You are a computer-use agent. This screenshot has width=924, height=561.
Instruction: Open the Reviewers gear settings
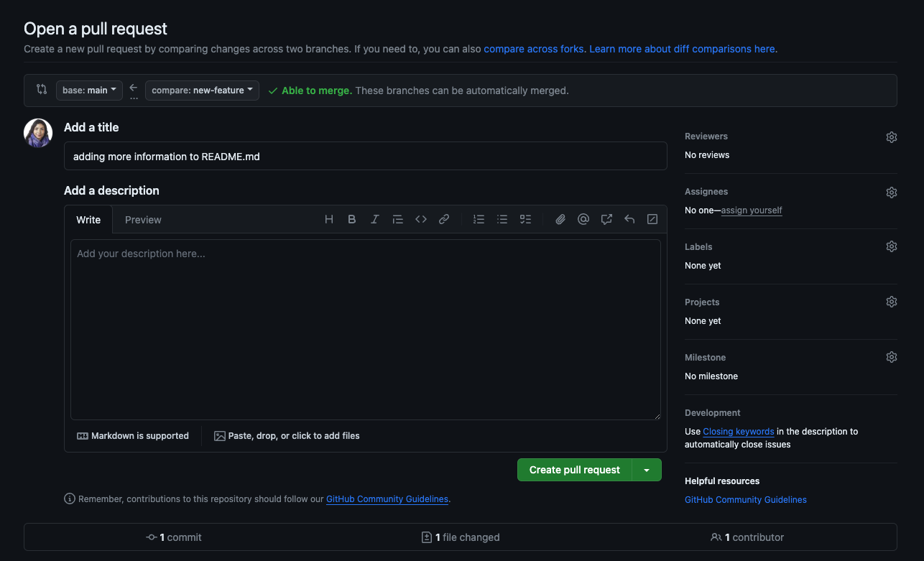[891, 137]
